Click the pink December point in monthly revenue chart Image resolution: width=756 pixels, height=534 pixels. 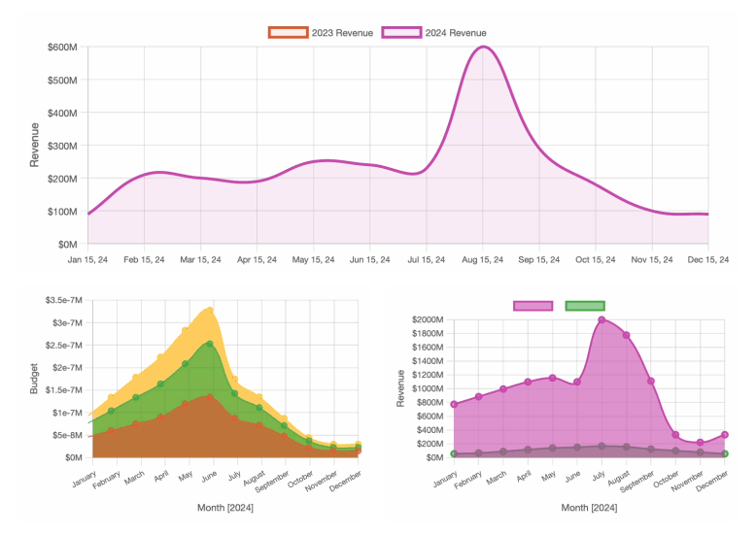(725, 435)
